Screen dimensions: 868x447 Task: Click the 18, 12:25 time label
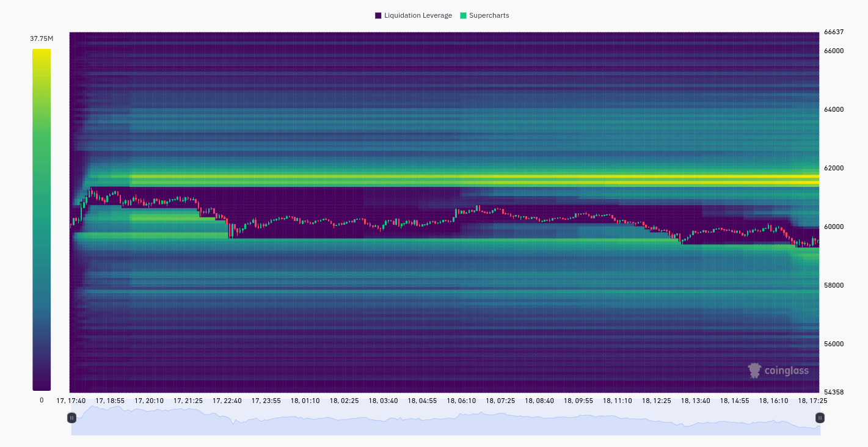coord(657,401)
